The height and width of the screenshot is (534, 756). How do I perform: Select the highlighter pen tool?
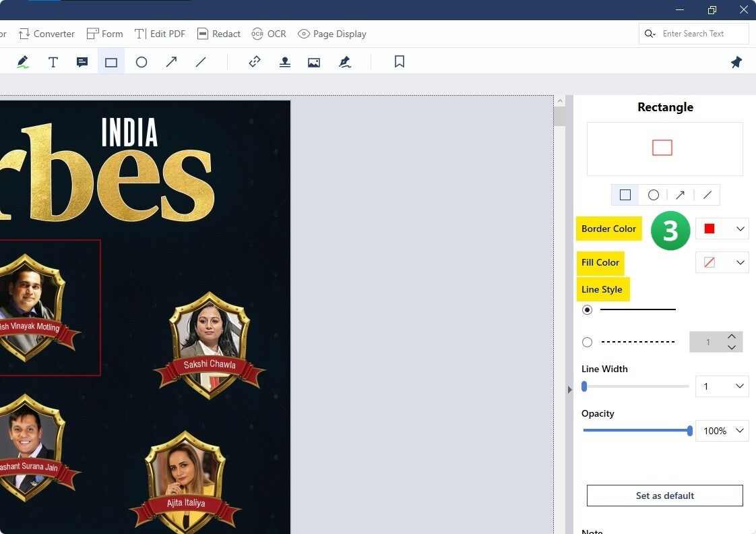pyautogui.click(x=23, y=62)
